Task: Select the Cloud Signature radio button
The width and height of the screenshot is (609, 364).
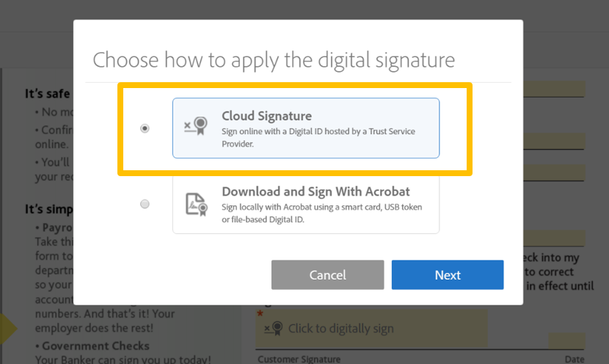Action: 145,128
